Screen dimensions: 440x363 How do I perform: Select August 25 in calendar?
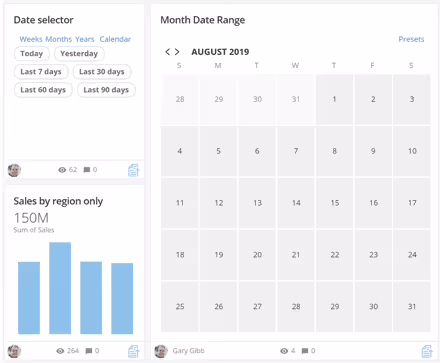(180, 307)
